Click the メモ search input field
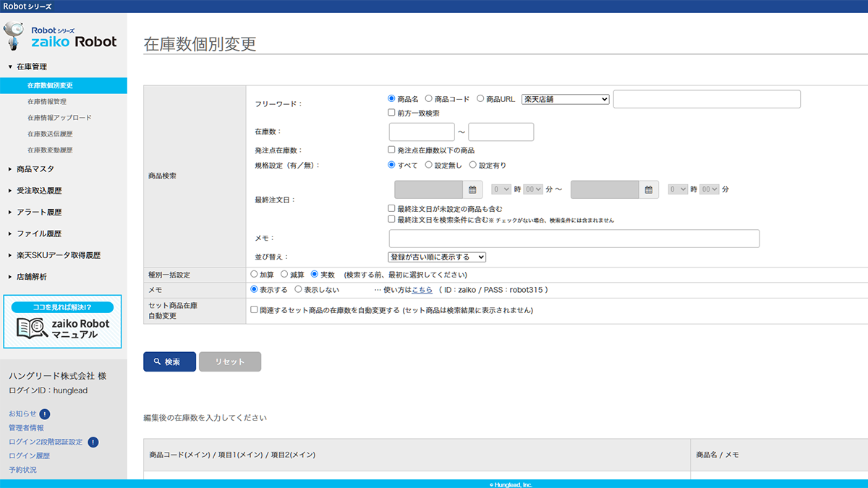 (x=574, y=239)
